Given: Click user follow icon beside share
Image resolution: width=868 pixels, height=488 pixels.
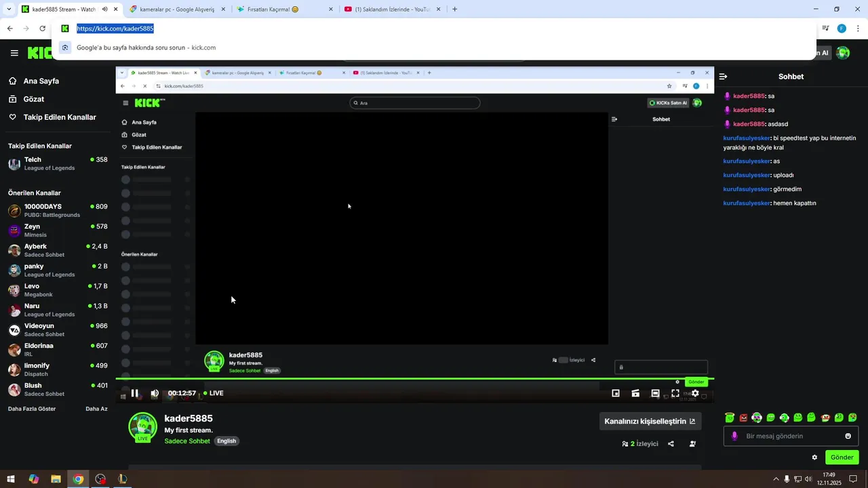Looking at the screenshot, I should click(x=692, y=444).
